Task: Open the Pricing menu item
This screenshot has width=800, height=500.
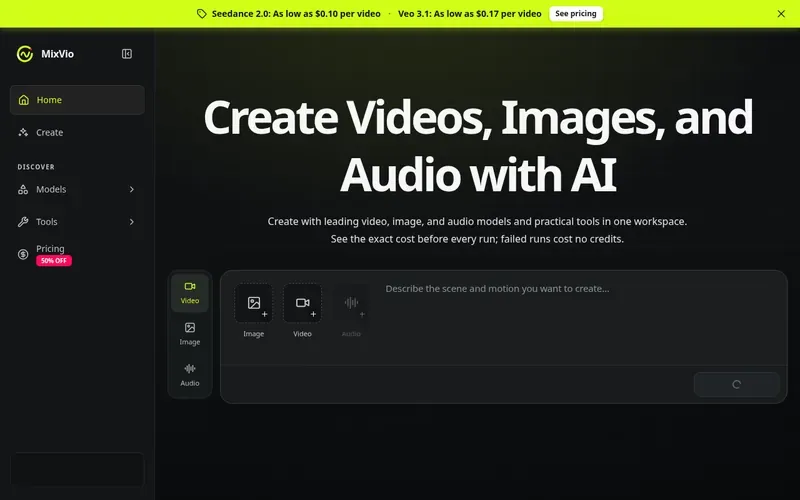Action: (x=77, y=254)
